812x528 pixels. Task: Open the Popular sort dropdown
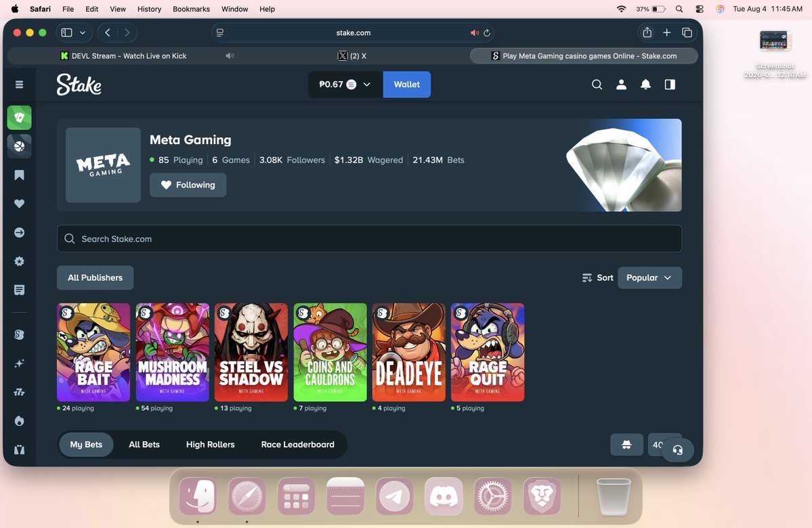[649, 278]
